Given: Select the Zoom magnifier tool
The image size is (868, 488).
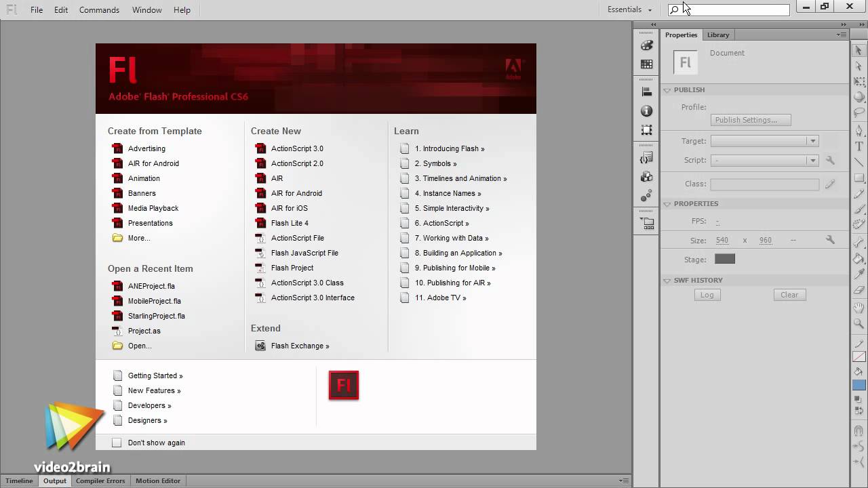Looking at the screenshot, I should pos(859,324).
